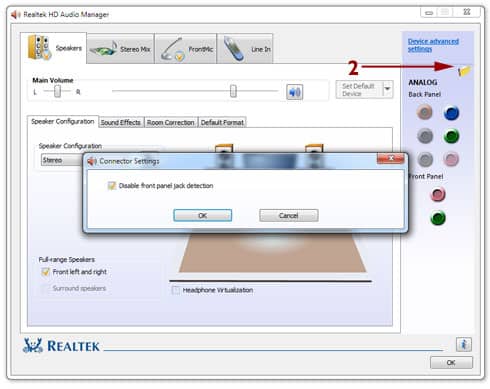Open the Speakers device tab
The image size is (490, 389).
[x=53, y=48]
